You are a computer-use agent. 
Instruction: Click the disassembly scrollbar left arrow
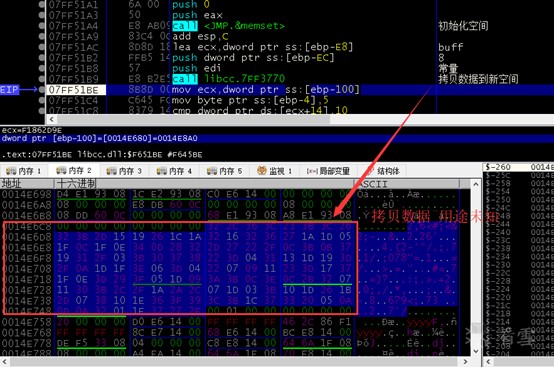[x=52, y=119]
